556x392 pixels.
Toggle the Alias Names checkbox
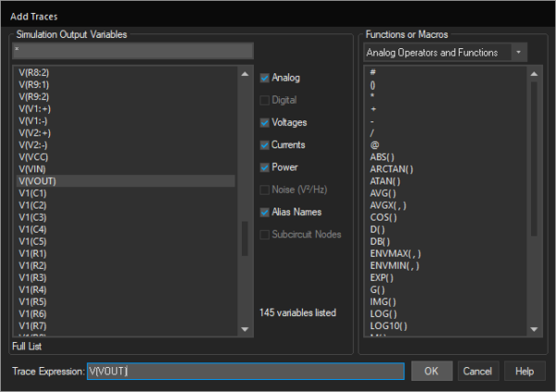point(264,212)
